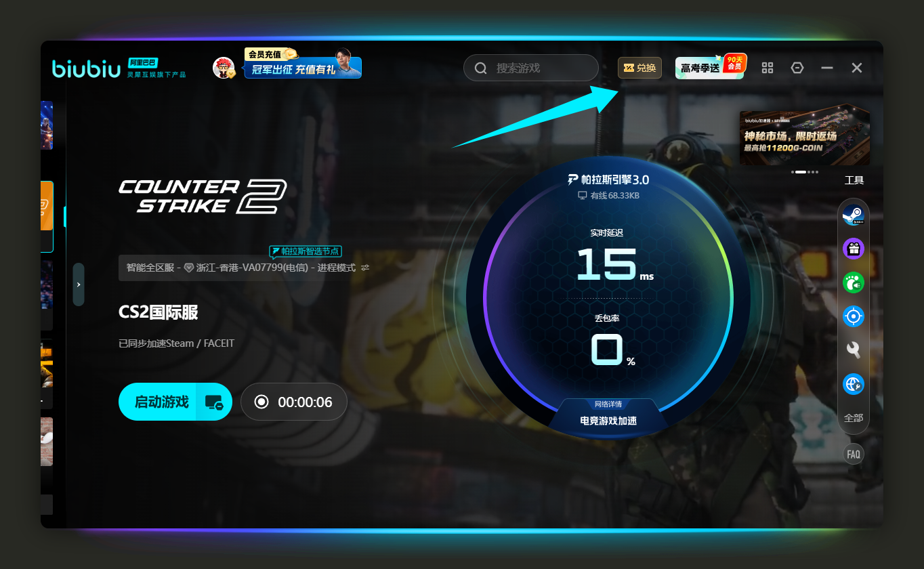Click the search magnifier icon
Screen dimensions: 924x569
[x=481, y=68]
